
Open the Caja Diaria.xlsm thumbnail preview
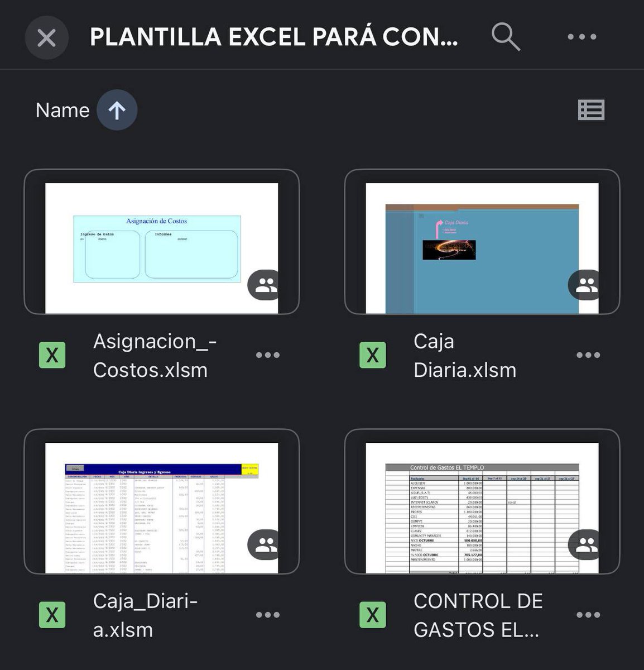[482, 242]
